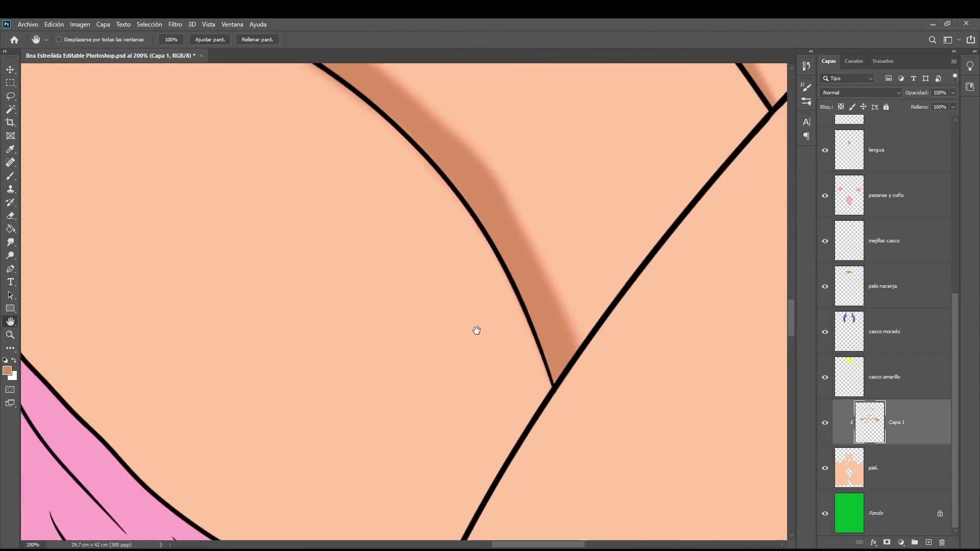The width and height of the screenshot is (980, 551).
Task: Select the Type tool
Action: pos(10,282)
